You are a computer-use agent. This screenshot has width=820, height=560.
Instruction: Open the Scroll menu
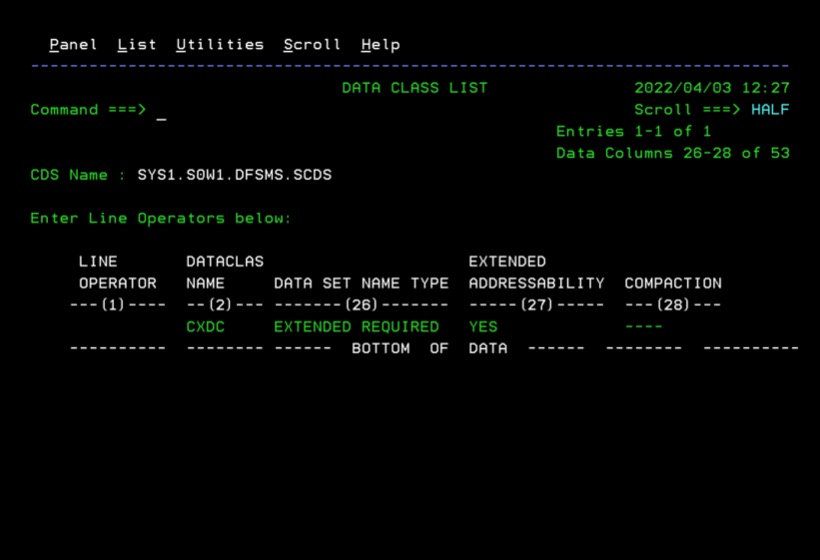[312, 45]
